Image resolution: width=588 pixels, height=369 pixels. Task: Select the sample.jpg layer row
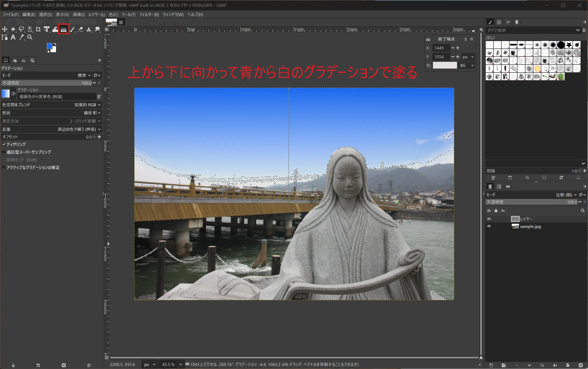point(536,226)
